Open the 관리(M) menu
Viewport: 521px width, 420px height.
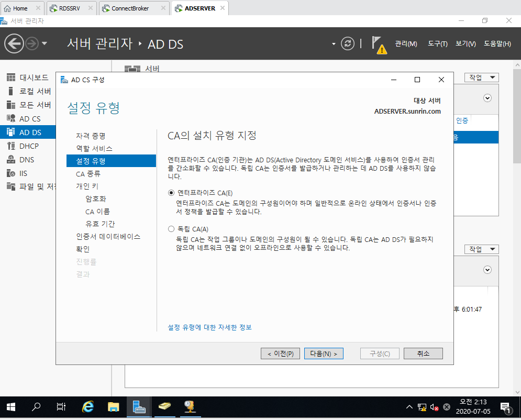[x=406, y=44]
